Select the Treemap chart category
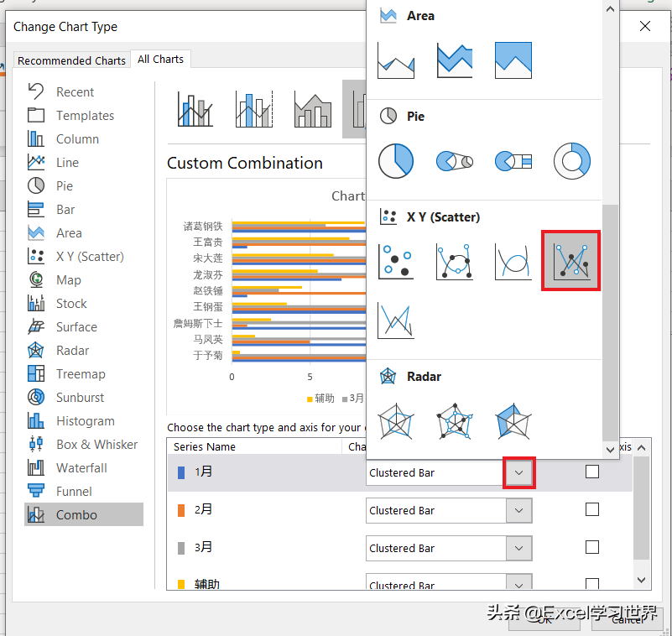This screenshot has height=636, width=672. (x=81, y=374)
